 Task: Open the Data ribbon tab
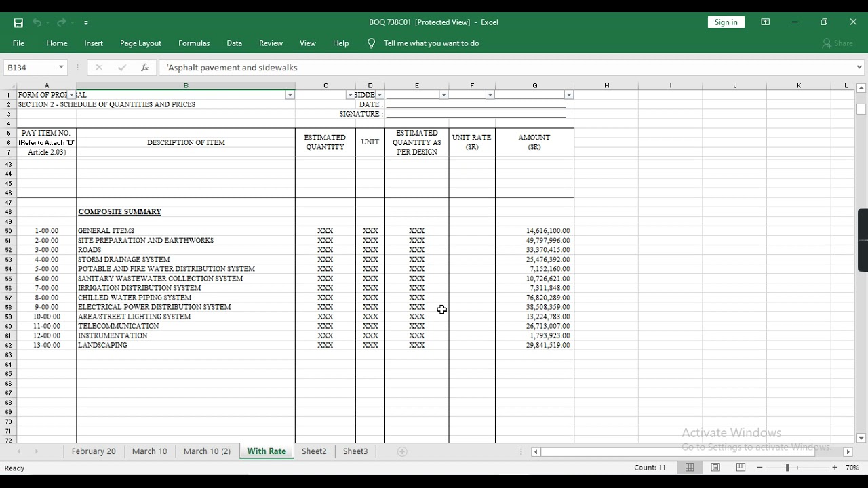[235, 43]
